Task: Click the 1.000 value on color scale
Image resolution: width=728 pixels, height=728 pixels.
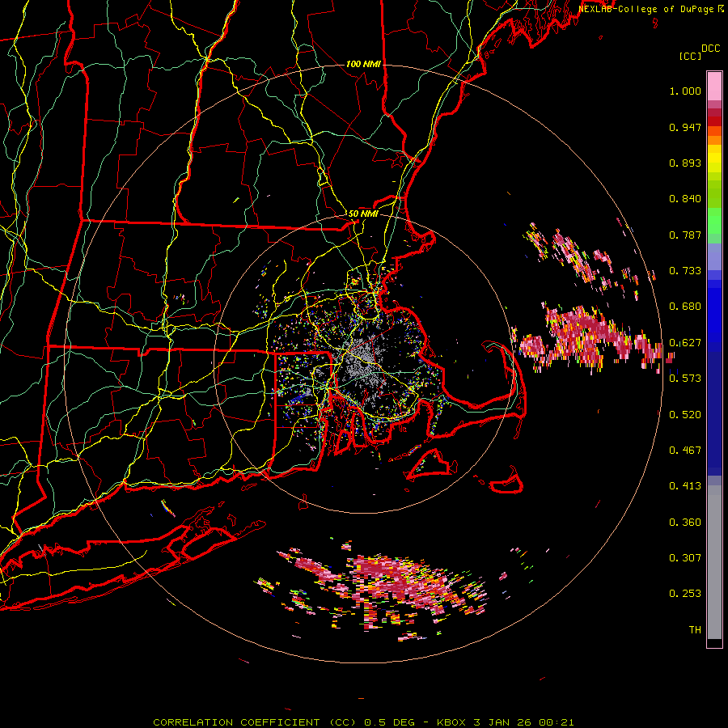Action: point(685,91)
